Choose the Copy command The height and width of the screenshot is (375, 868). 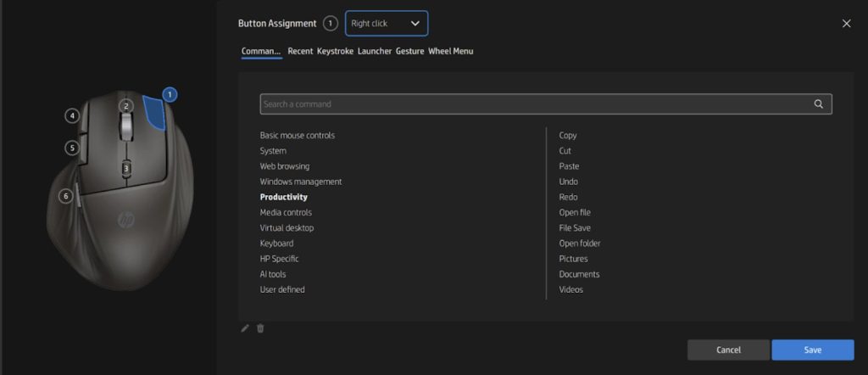click(567, 135)
